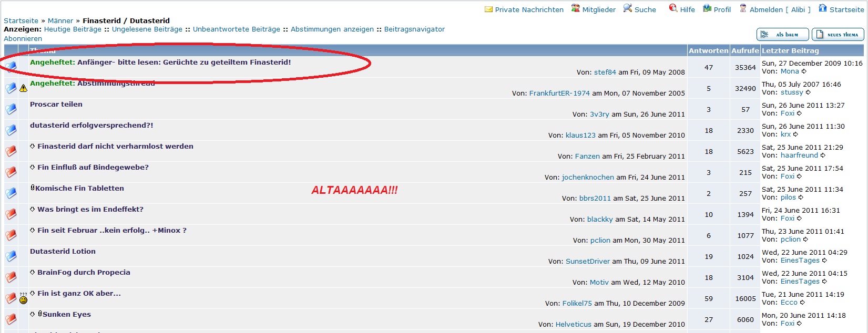Click the Profil icon

(707, 8)
